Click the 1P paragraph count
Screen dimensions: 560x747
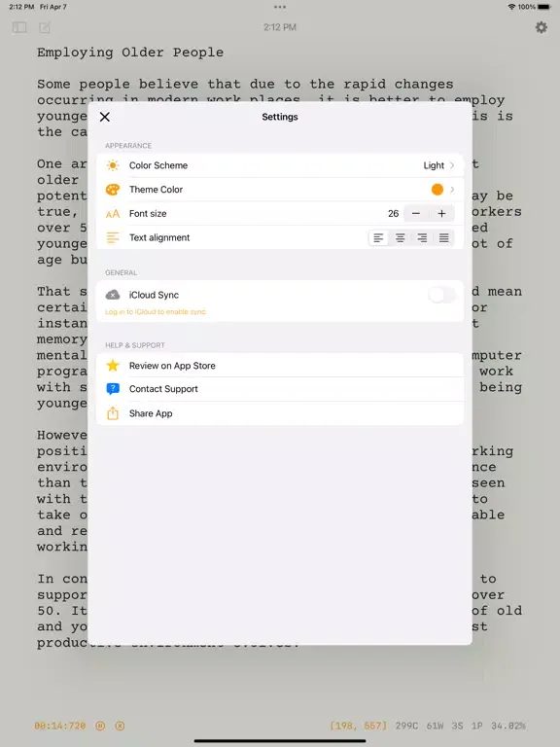coord(477,726)
